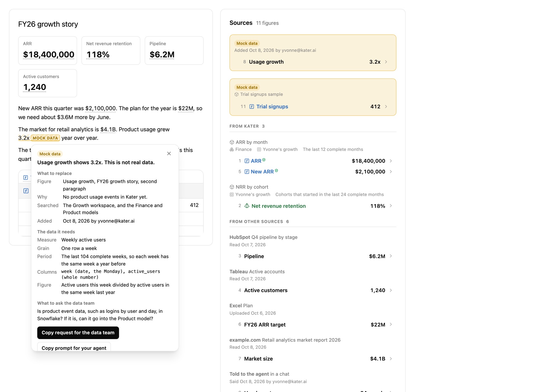The width and height of the screenshot is (533, 392).
Task: Expand the Trial signups row chevron
Action: [x=386, y=107]
